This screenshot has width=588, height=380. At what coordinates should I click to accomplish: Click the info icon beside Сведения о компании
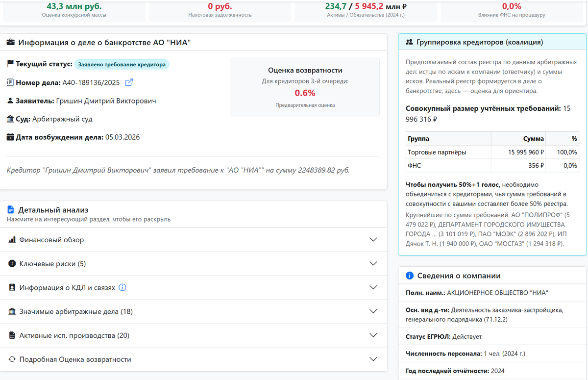410,276
